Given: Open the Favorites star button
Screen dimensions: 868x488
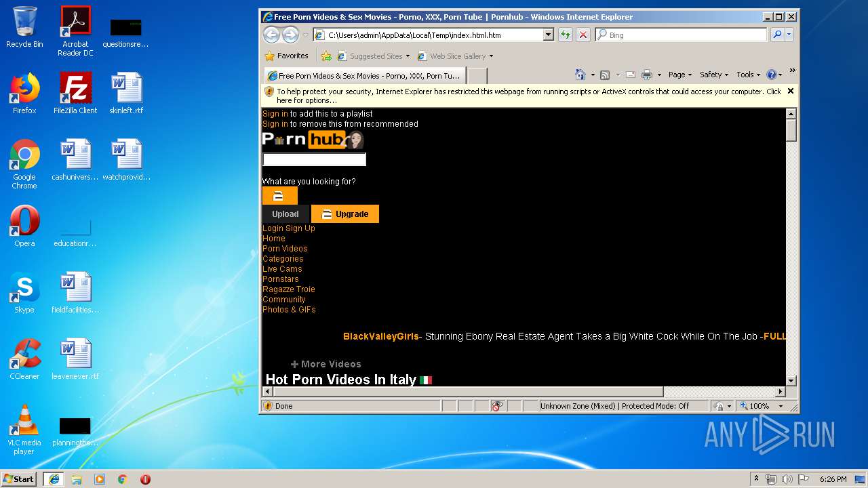Looking at the screenshot, I should pos(286,56).
